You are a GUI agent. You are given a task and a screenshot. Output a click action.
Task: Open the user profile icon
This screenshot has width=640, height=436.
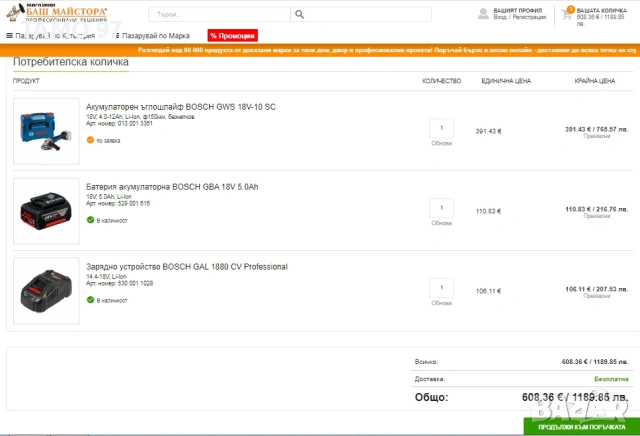coord(485,13)
